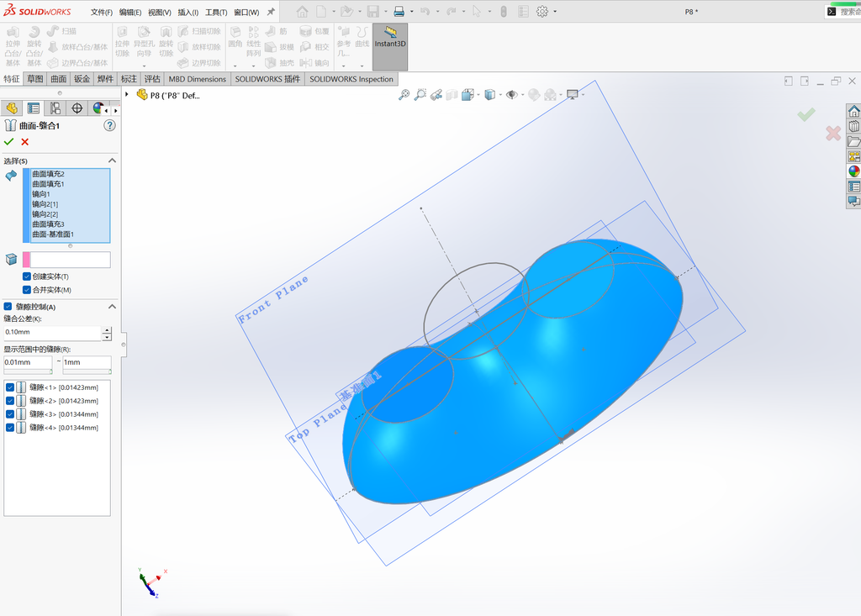
Task: Open help for the 曲面-缝合1 panel
Action: click(x=110, y=126)
